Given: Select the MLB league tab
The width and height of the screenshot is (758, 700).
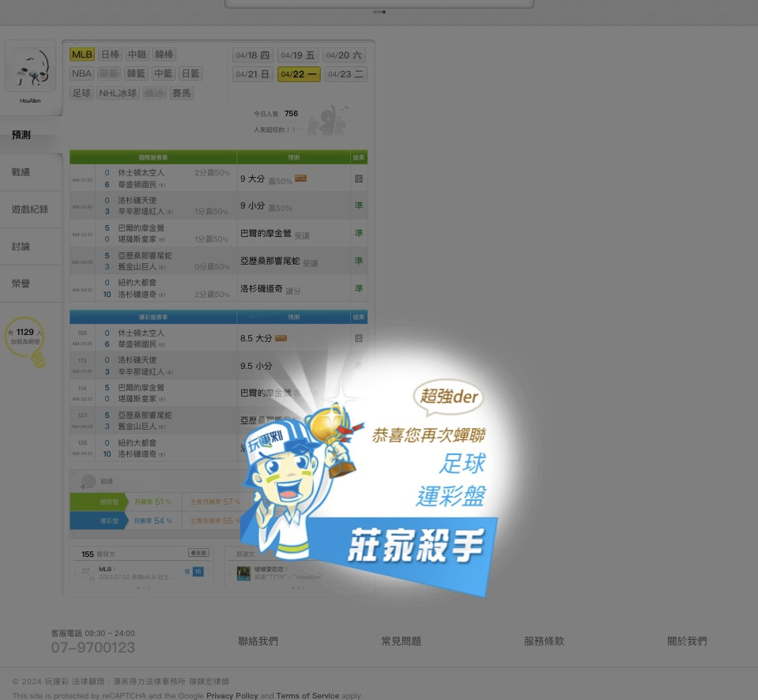Looking at the screenshot, I should coord(81,55).
